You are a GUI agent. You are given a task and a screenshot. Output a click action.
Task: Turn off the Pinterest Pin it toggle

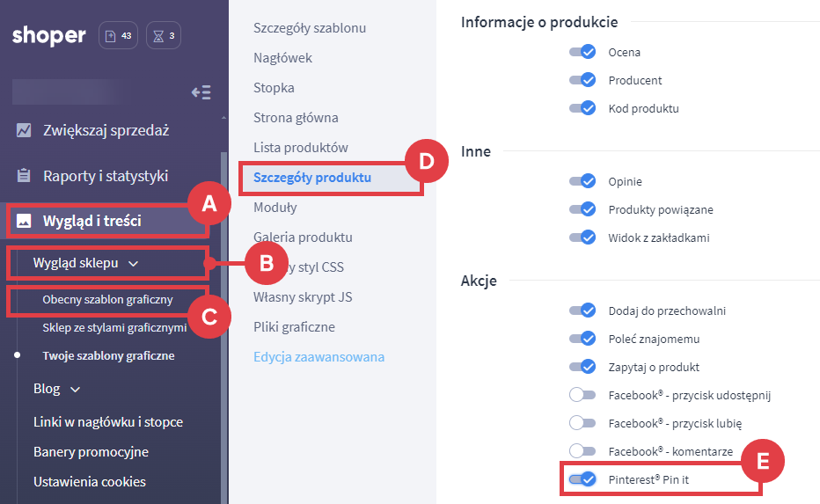click(583, 479)
